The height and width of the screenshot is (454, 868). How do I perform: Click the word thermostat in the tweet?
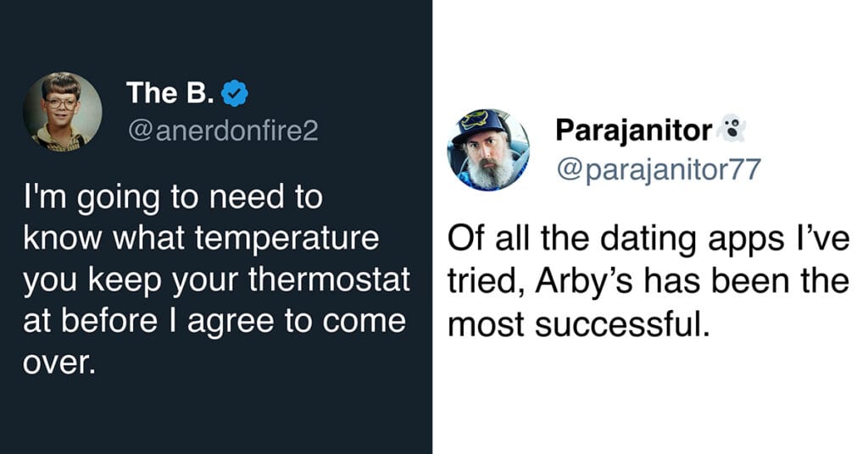330,280
